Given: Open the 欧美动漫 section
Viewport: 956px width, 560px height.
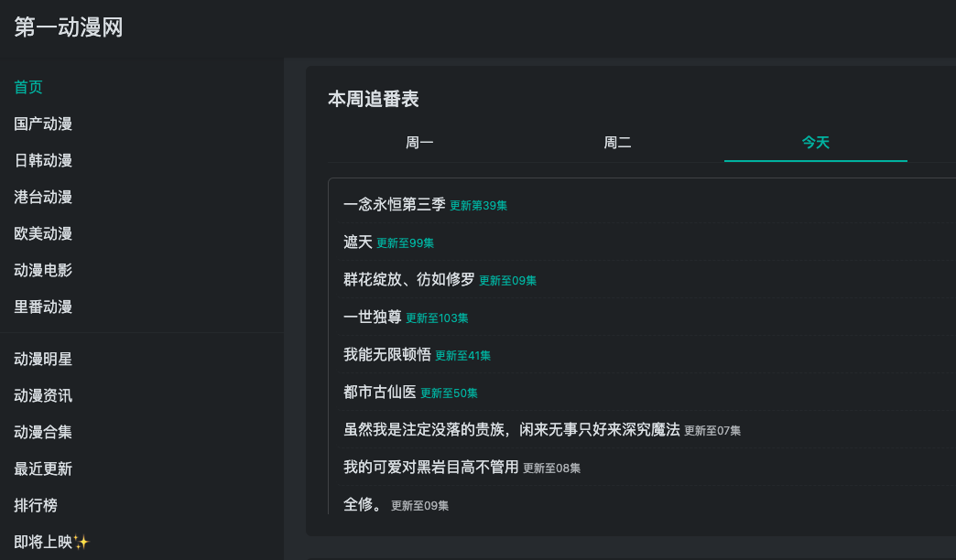Looking at the screenshot, I should [43, 234].
